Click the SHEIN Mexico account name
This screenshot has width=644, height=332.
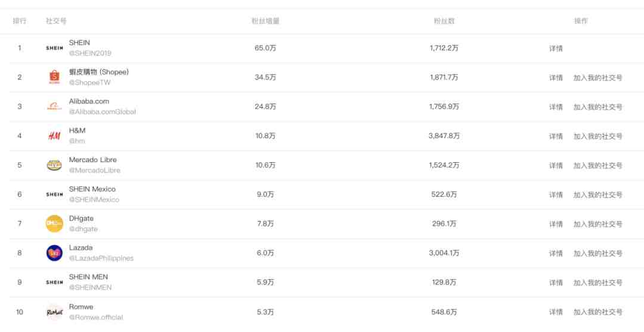[92, 189]
